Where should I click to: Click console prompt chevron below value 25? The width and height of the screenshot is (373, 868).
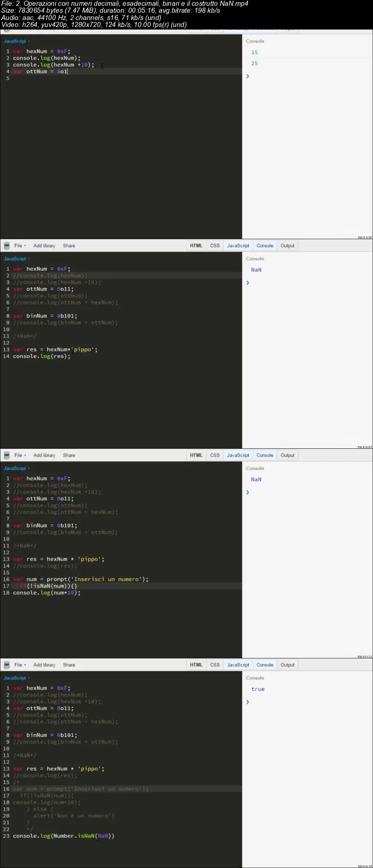248,76
